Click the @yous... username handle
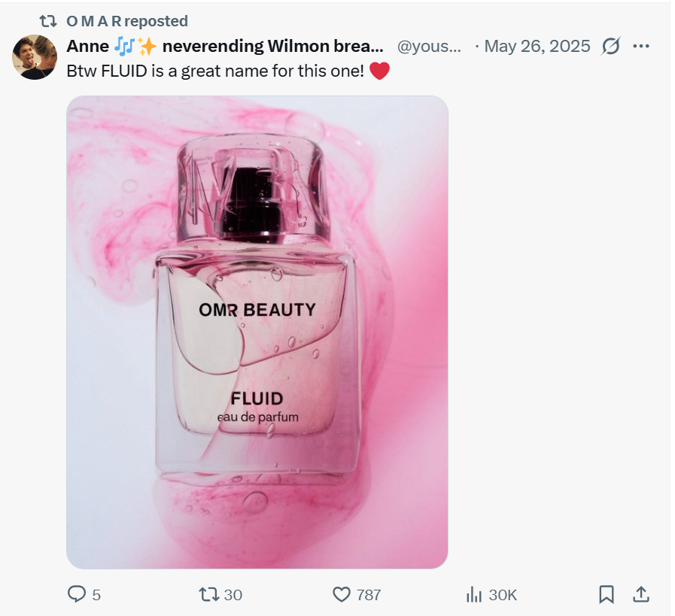Viewport: 675px width, 616px height. pos(428,47)
